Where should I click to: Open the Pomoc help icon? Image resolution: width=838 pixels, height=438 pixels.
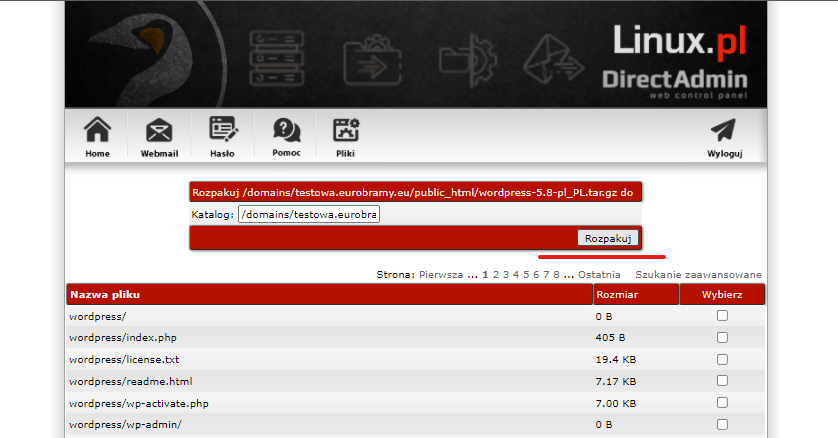pos(286,130)
